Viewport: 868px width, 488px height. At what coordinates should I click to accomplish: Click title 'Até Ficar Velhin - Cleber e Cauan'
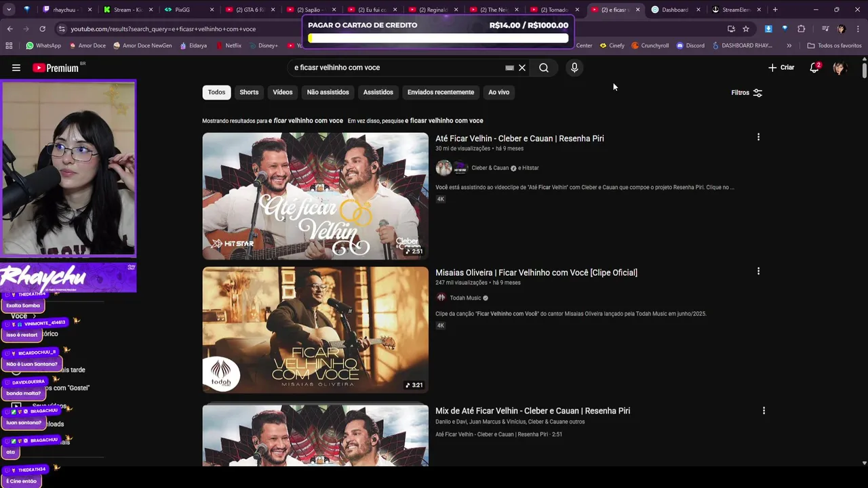coord(519,138)
